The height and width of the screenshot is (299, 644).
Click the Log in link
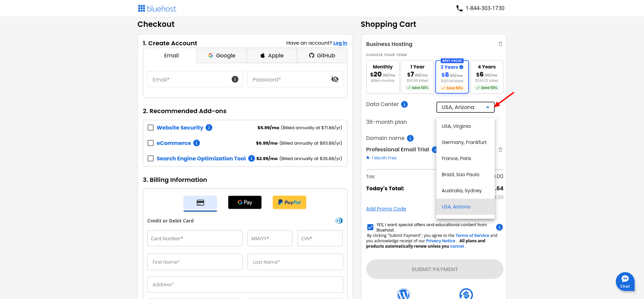[340, 43]
